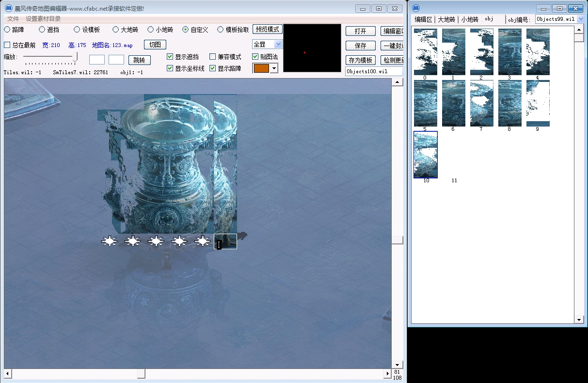This screenshot has height=383, width=588.
Task: Click the 一键封边 button
Action: [392, 46]
